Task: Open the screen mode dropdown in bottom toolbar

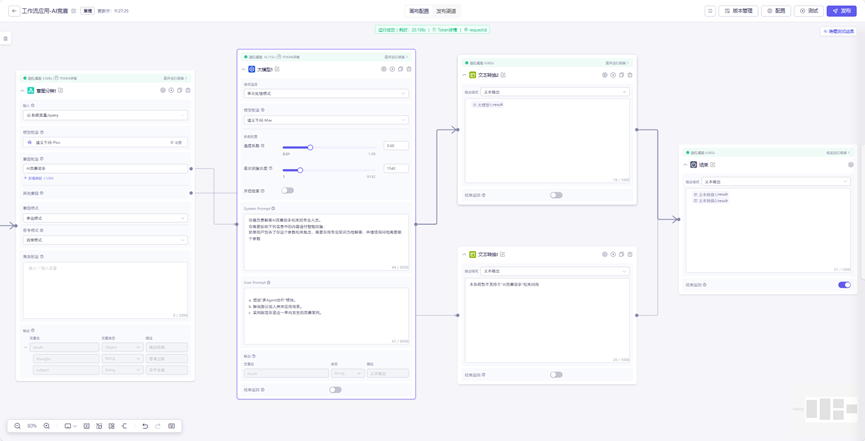Action: [70, 426]
